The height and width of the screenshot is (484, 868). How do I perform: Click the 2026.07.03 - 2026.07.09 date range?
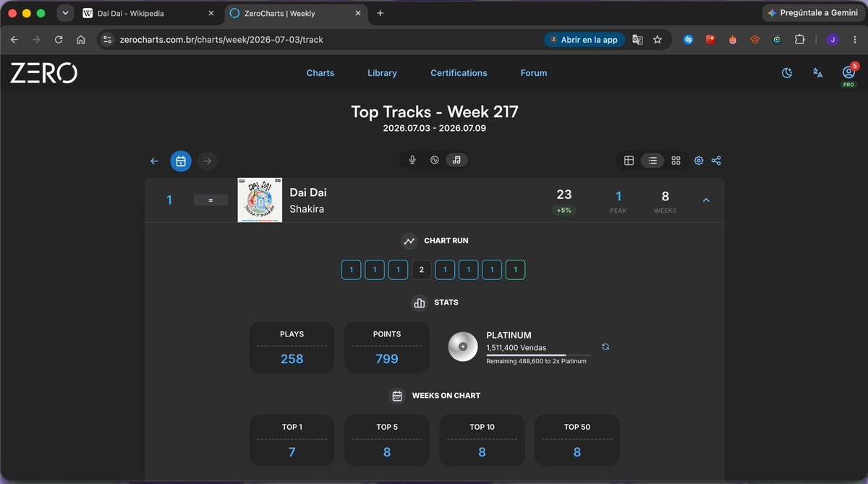pyautogui.click(x=435, y=128)
